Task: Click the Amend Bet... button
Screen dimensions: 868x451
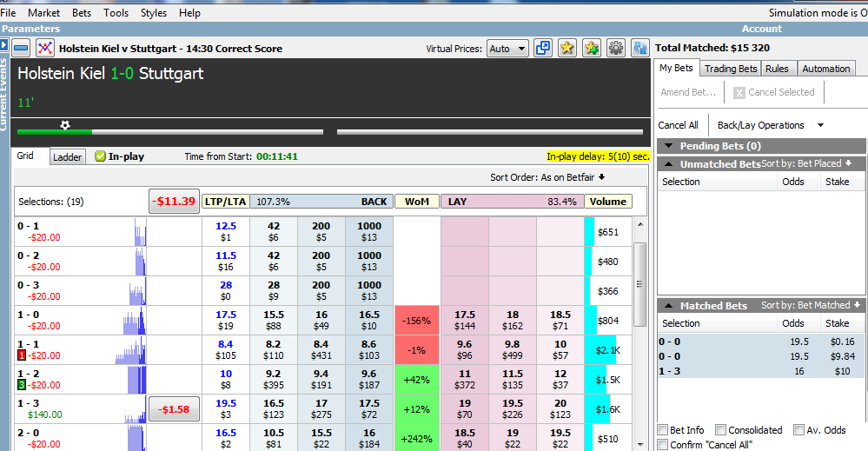Action: tap(688, 92)
